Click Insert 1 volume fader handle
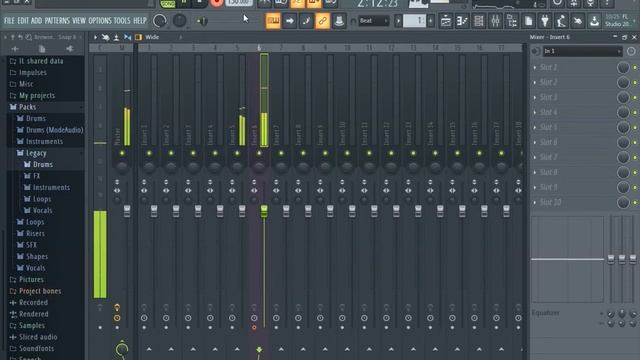This screenshot has width=640, height=360. [154, 211]
